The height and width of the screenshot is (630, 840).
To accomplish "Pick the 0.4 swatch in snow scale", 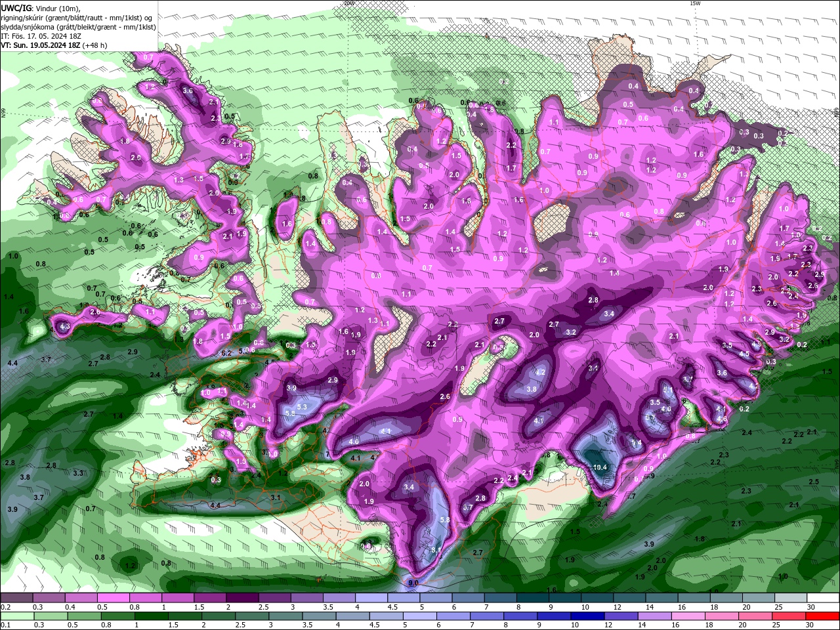I will click(x=81, y=598).
